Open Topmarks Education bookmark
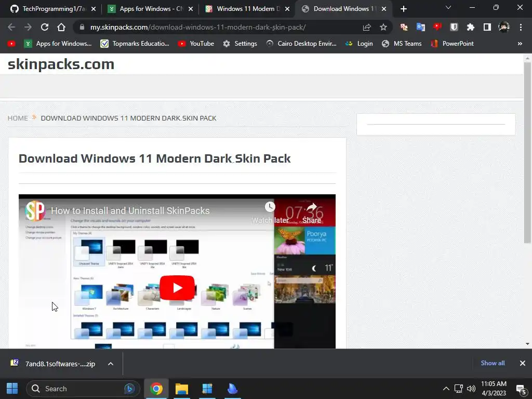Viewport: 532px width, 399px height. (135, 44)
